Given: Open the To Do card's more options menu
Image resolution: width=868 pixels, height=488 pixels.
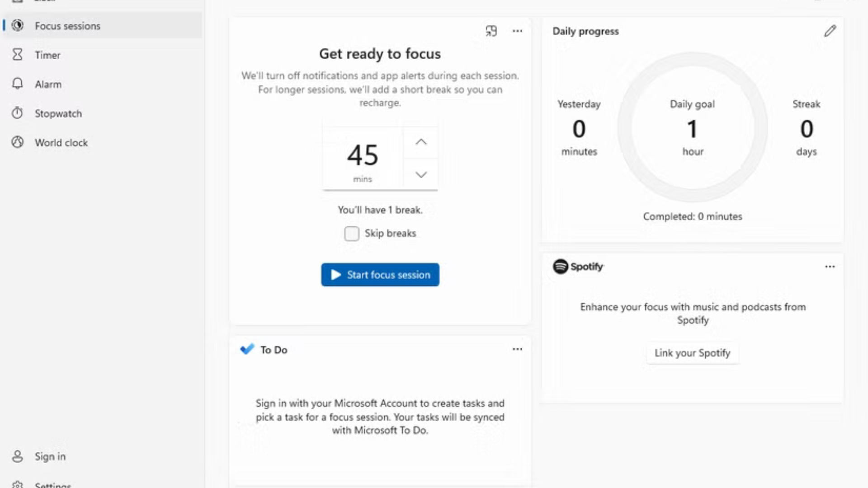Looking at the screenshot, I should [517, 349].
